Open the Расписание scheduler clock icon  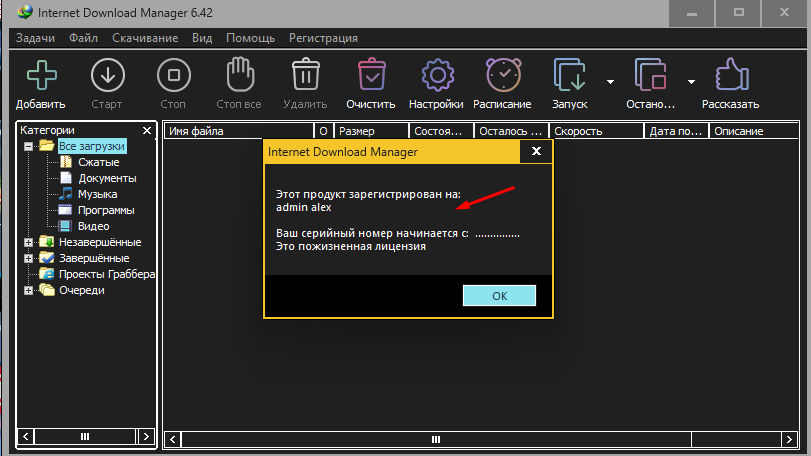pyautogui.click(x=503, y=75)
